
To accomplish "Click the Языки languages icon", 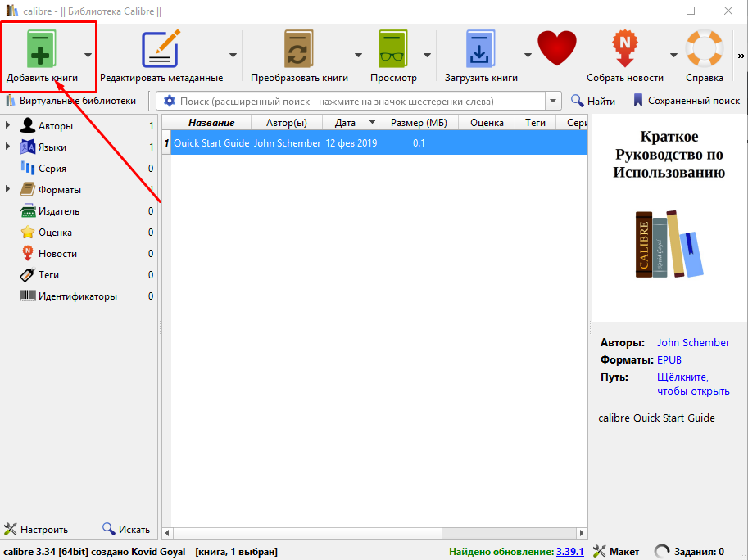I will (x=28, y=147).
